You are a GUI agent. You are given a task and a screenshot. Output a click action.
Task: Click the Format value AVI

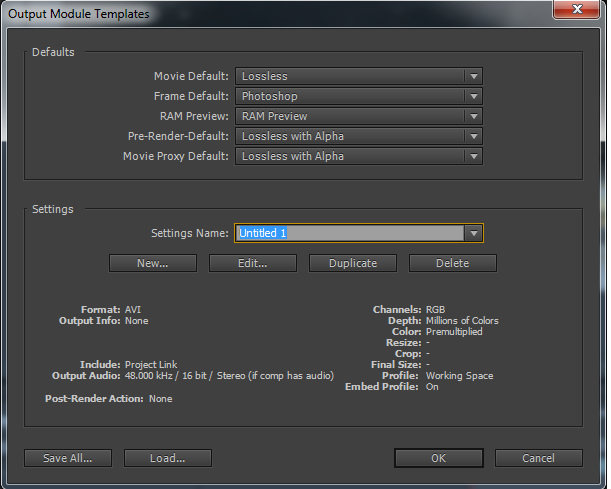(133, 309)
